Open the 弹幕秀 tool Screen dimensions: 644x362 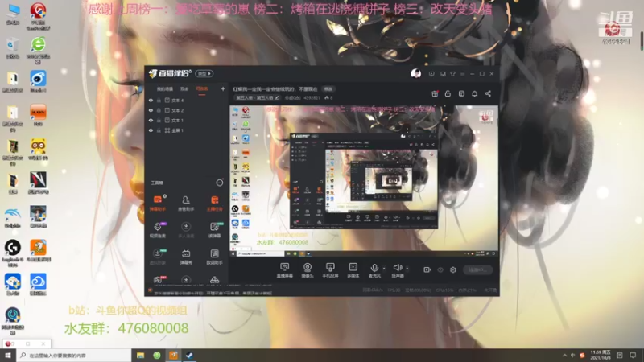(x=186, y=256)
